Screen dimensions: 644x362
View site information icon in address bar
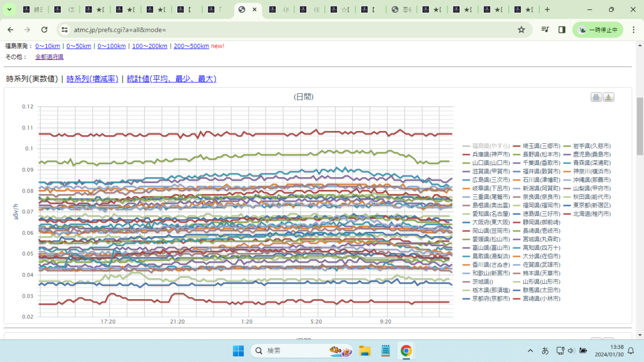(x=65, y=30)
